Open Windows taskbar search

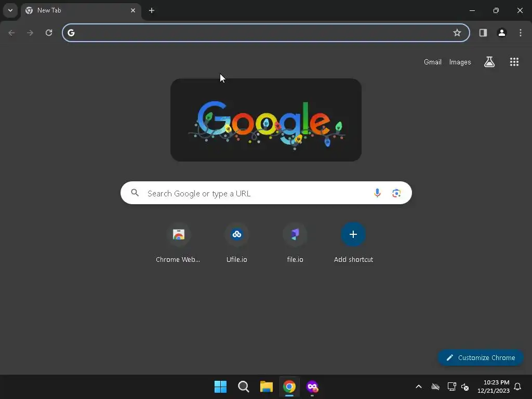243,387
